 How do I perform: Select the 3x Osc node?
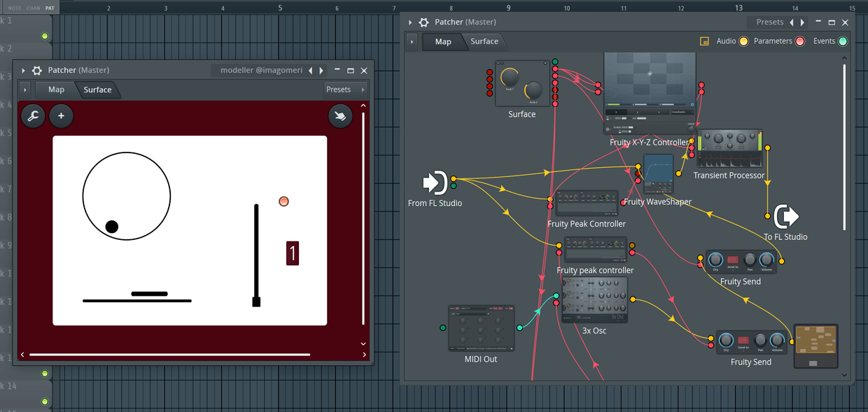pos(594,299)
